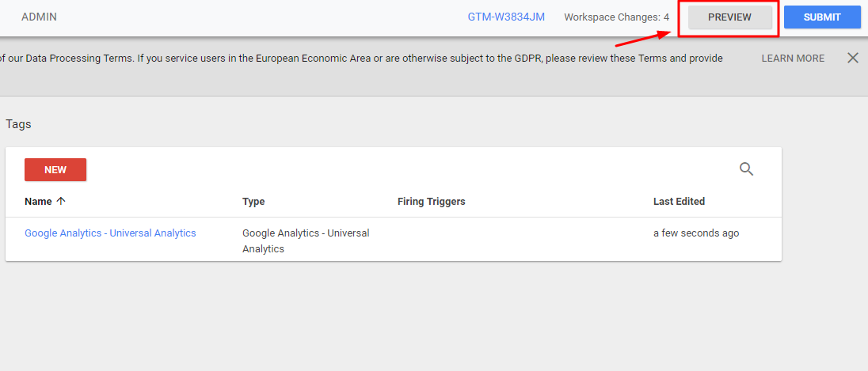Sort by the Name column header
Image resolution: width=868 pixels, height=371 pixels.
[38, 201]
